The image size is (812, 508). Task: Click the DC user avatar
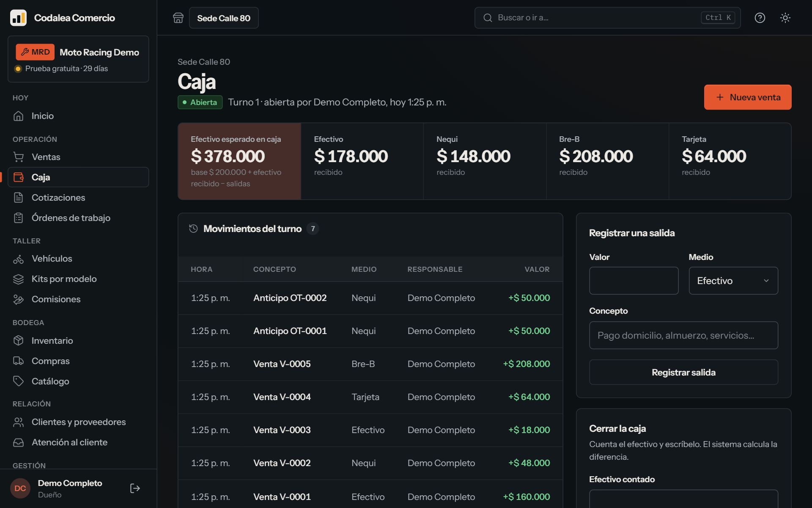tap(20, 489)
